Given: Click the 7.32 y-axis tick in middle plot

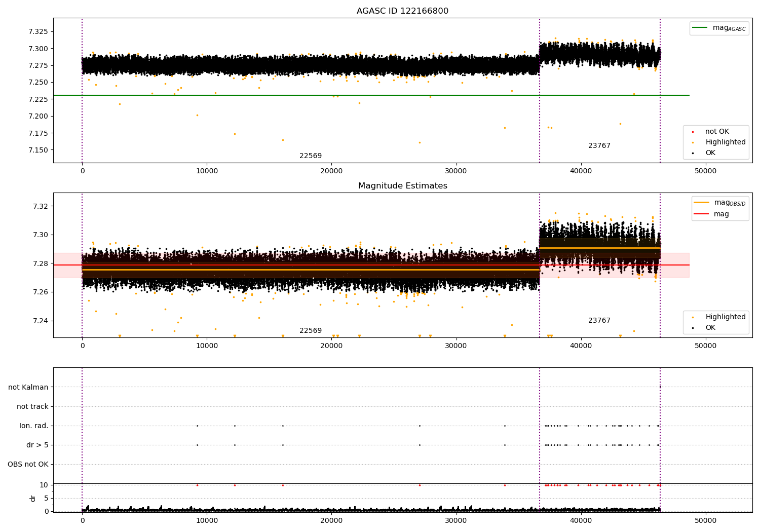Looking at the screenshot, I should click(x=41, y=206).
